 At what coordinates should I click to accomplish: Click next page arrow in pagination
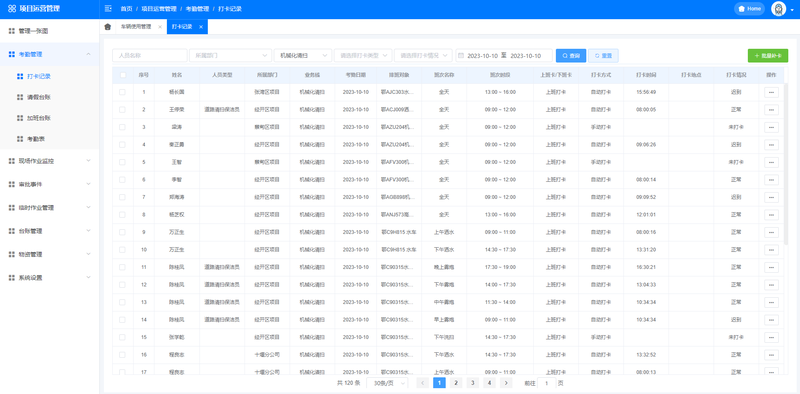pos(506,383)
